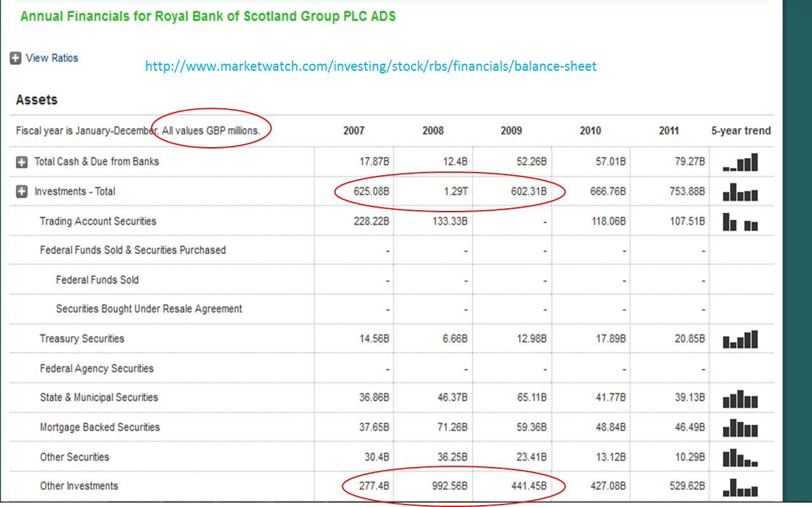The image size is (812, 507).
Task: Click the Federal Funds Sold row label
Action: (x=97, y=280)
